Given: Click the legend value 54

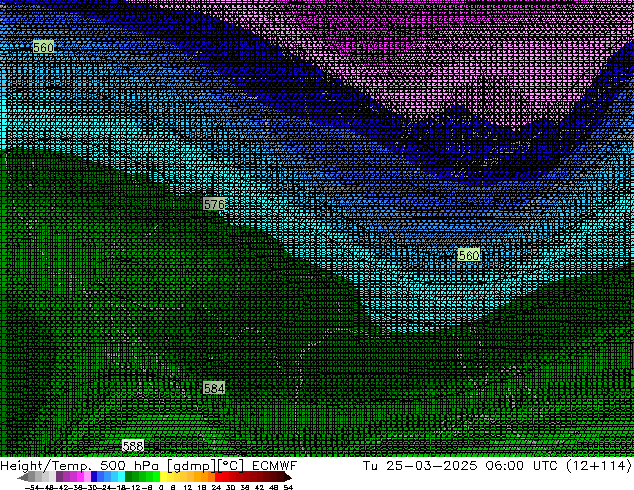Looking at the screenshot, I should pyautogui.click(x=288, y=487).
